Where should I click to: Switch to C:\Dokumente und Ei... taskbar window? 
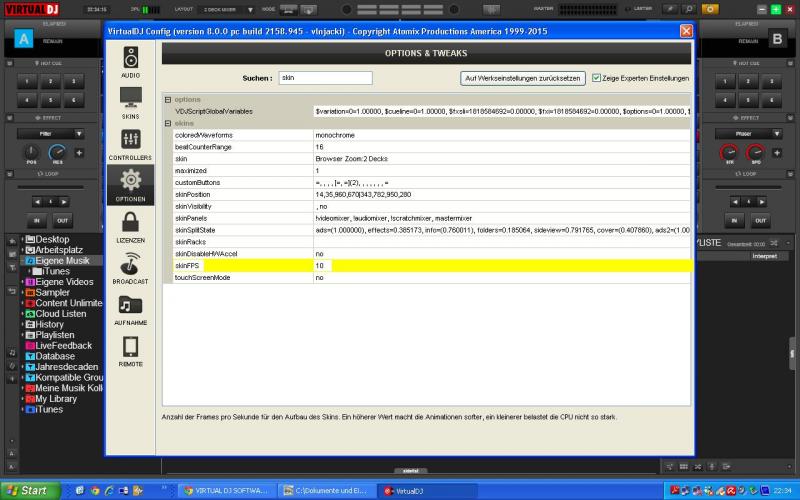pyautogui.click(x=327, y=491)
